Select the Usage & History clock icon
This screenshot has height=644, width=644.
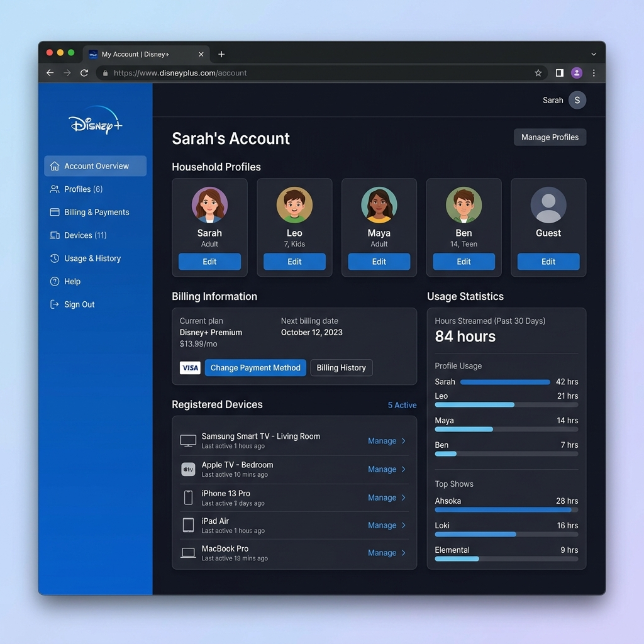point(55,258)
